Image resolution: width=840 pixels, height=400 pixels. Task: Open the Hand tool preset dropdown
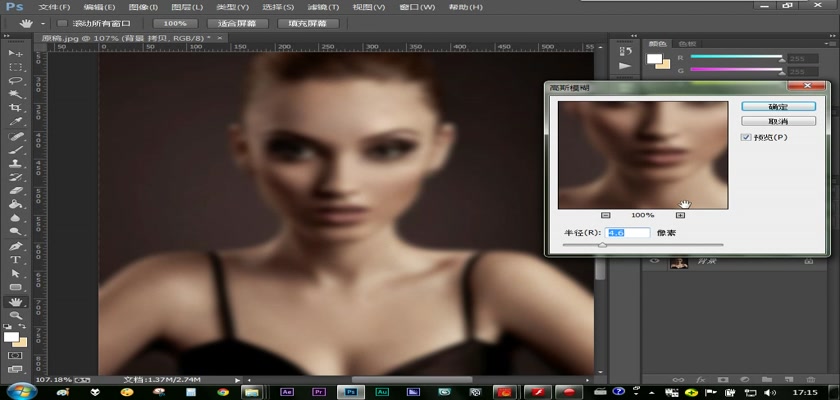(x=43, y=24)
